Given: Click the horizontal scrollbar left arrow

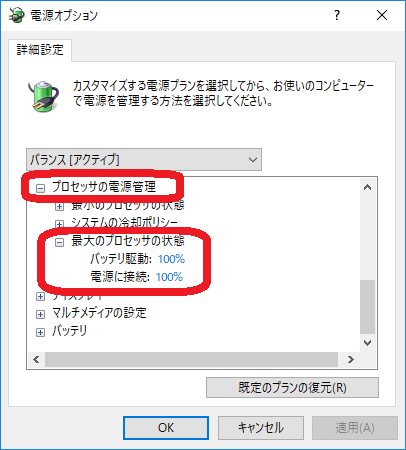Looking at the screenshot, I should click(36, 360).
